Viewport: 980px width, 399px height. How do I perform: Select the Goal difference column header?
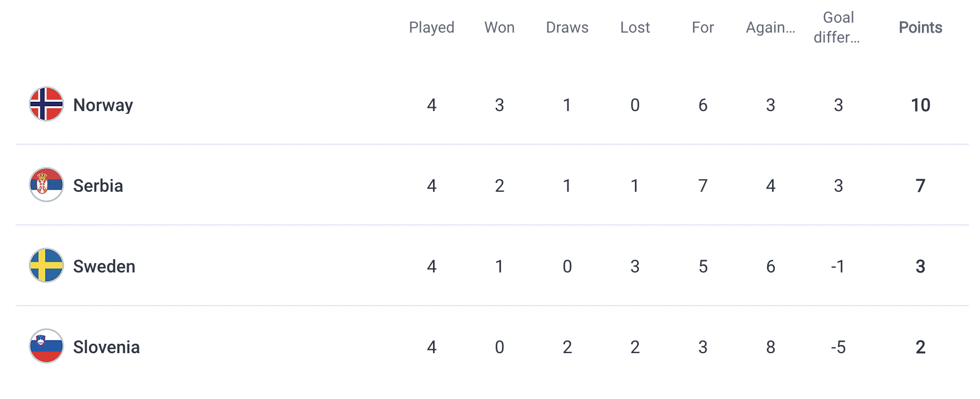pyautogui.click(x=837, y=28)
